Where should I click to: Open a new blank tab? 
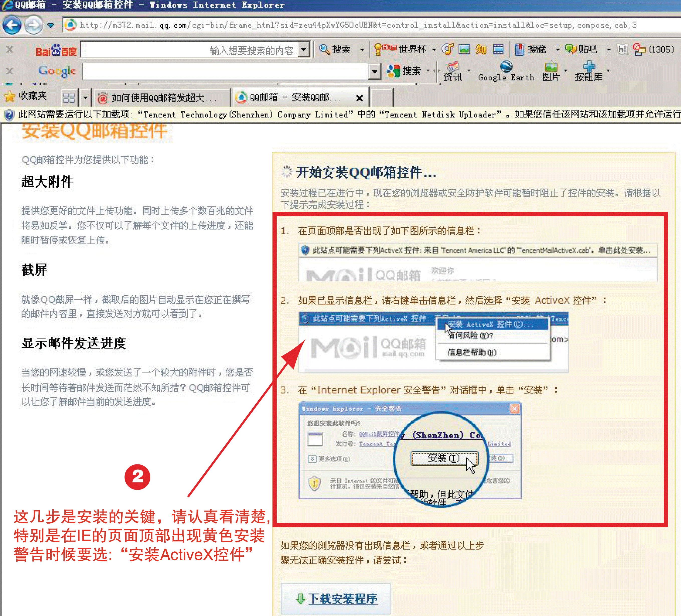[381, 98]
